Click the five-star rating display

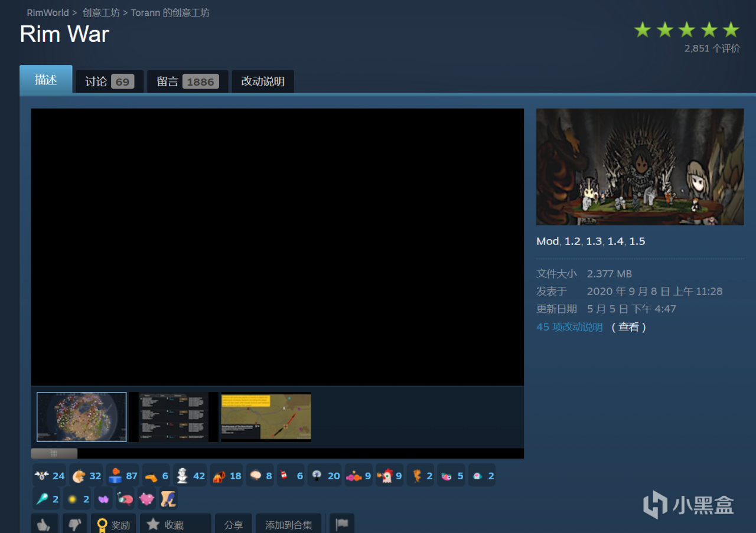pos(686,30)
